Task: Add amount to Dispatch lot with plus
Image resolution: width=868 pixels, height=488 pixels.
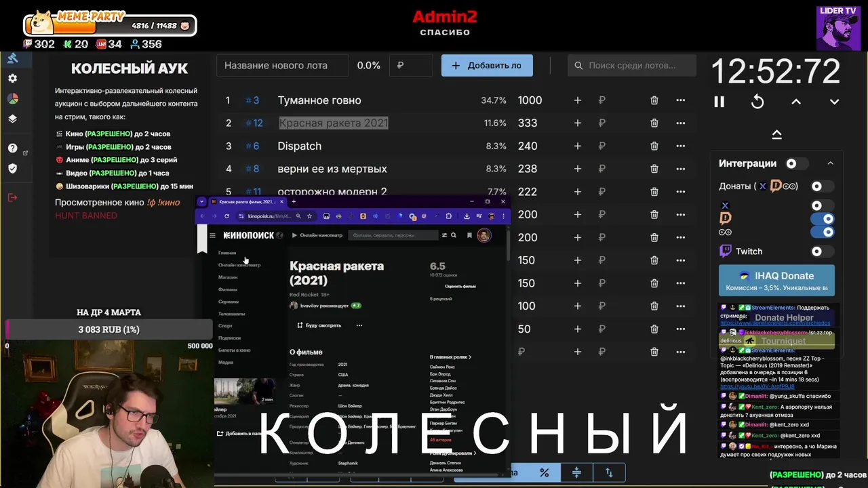Action: (x=577, y=146)
